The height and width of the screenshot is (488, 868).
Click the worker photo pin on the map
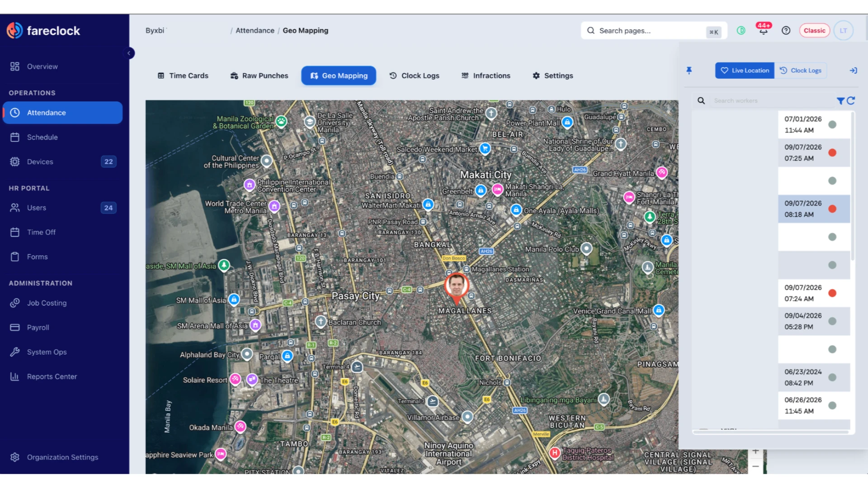(457, 287)
